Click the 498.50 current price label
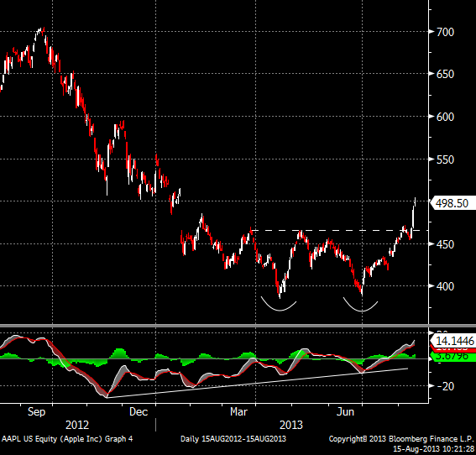The image size is (476, 455). click(x=452, y=203)
